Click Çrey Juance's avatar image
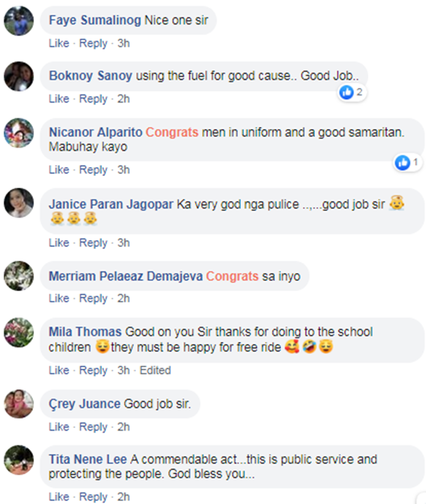 (x=19, y=404)
